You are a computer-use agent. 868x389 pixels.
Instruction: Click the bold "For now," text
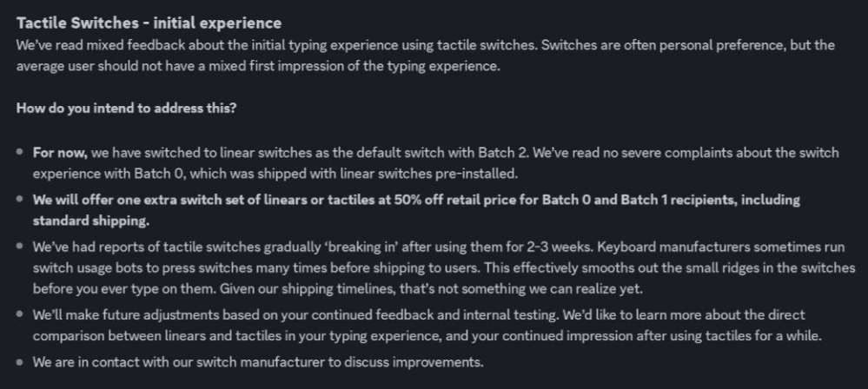60,153
